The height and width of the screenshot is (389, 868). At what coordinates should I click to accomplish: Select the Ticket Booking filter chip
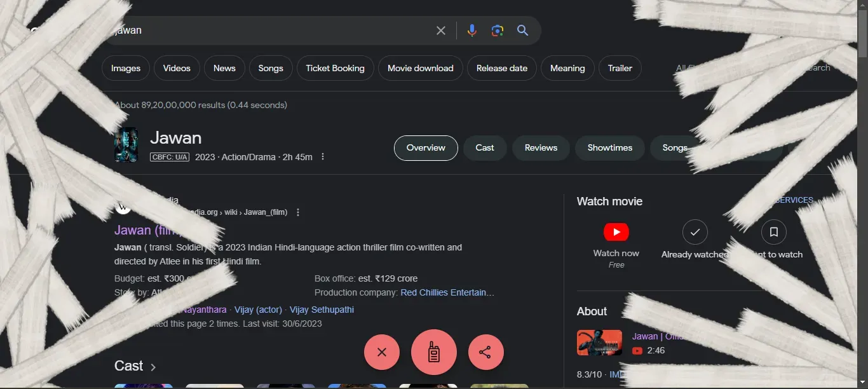coord(336,68)
